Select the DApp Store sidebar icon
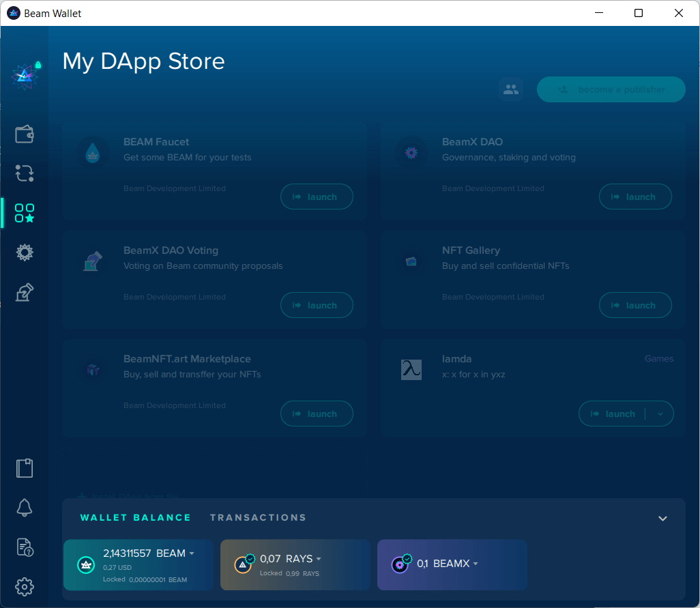 click(25, 213)
